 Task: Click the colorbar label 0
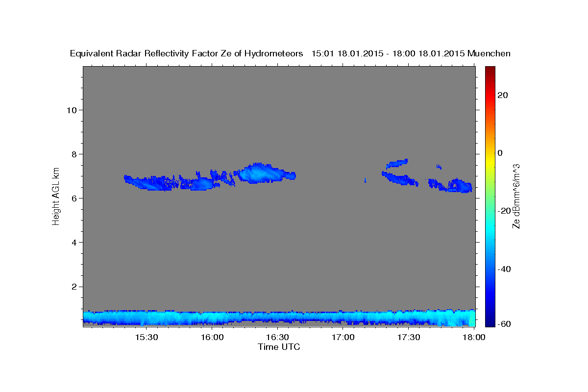[501, 153]
